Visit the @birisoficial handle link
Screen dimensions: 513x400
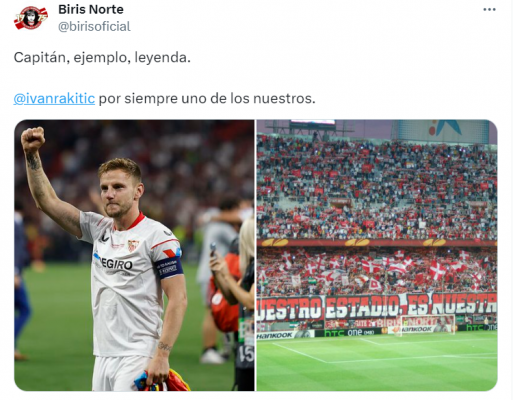[x=94, y=27]
